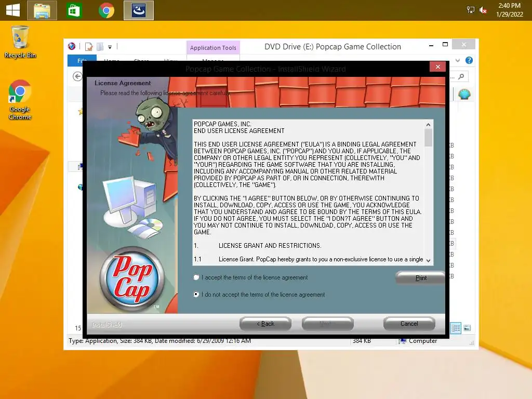The height and width of the screenshot is (399, 532).
Task: Click 'LICENSE GRANT AND RESTRICTIONS.' heading
Action: click(x=270, y=246)
